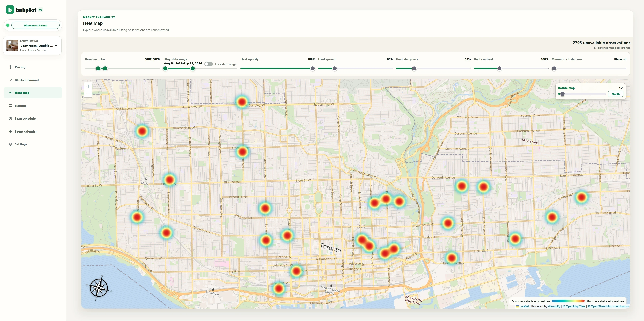
Task: Click the gear icon beside Settings
Action: click(10, 144)
